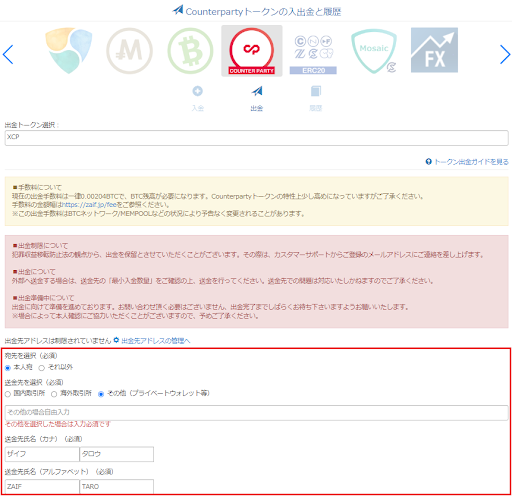The width and height of the screenshot is (512, 496).
Task: Select the NEM currency icon
Action: [x=69, y=50]
